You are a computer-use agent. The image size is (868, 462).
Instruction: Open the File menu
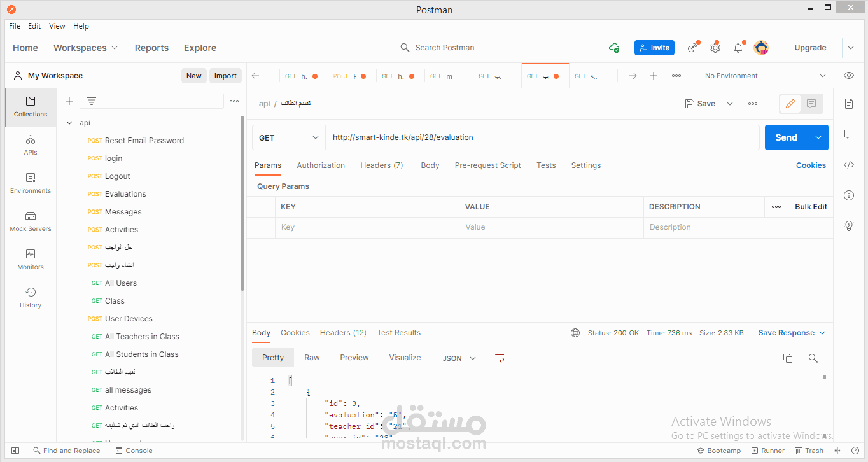click(x=15, y=26)
